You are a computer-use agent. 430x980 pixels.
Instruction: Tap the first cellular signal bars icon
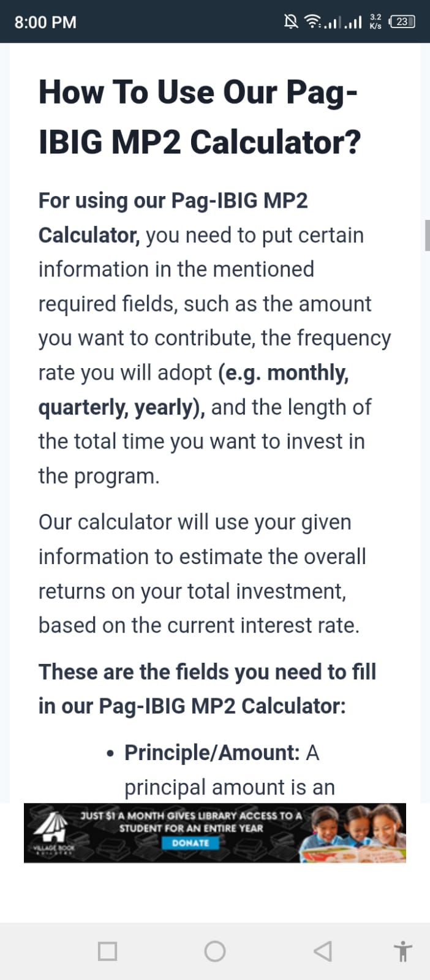coord(331,23)
